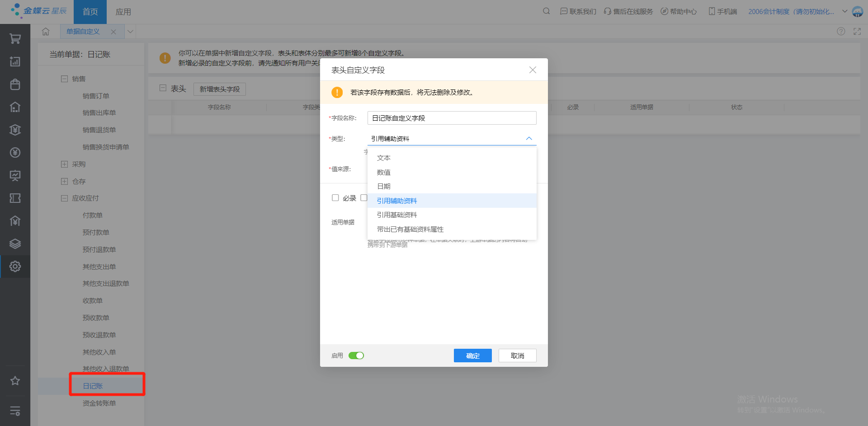
Task: Click the 确定 button
Action: click(473, 356)
